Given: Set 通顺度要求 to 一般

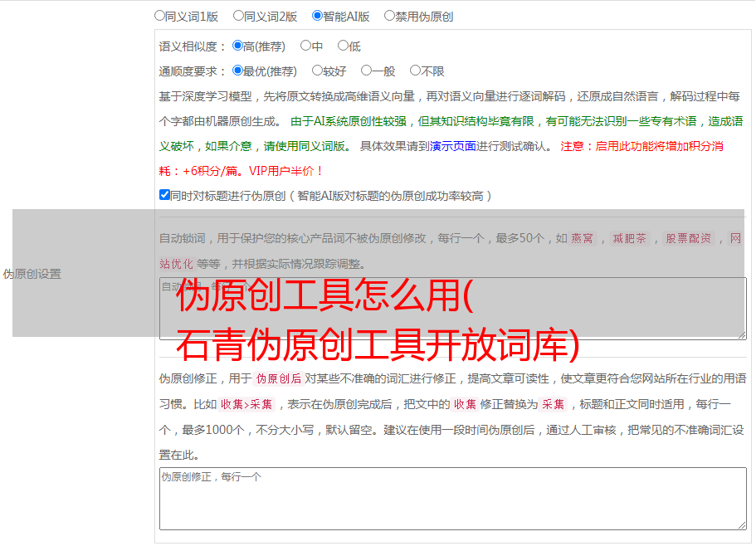Looking at the screenshot, I should pyautogui.click(x=366, y=71).
